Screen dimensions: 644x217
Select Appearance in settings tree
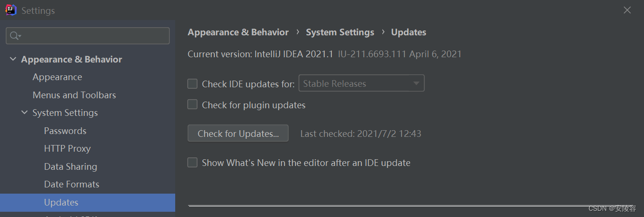pyautogui.click(x=57, y=77)
